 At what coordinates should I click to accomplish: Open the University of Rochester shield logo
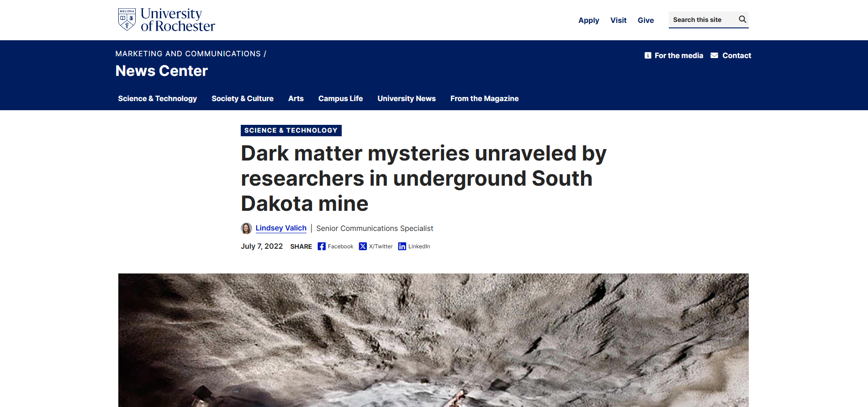127,20
